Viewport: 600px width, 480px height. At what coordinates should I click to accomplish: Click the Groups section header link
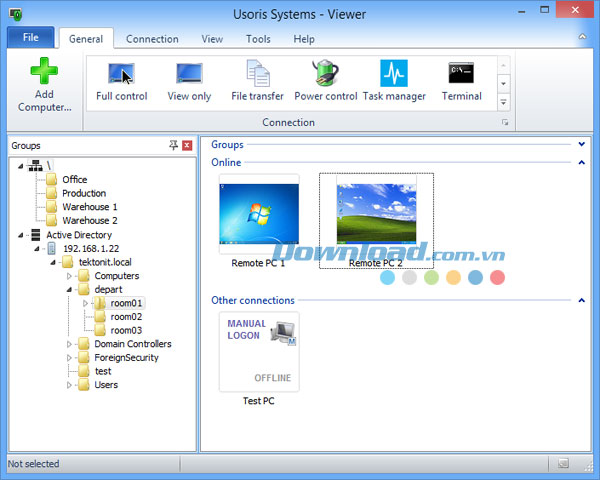pyautogui.click(x=227, y=144)
